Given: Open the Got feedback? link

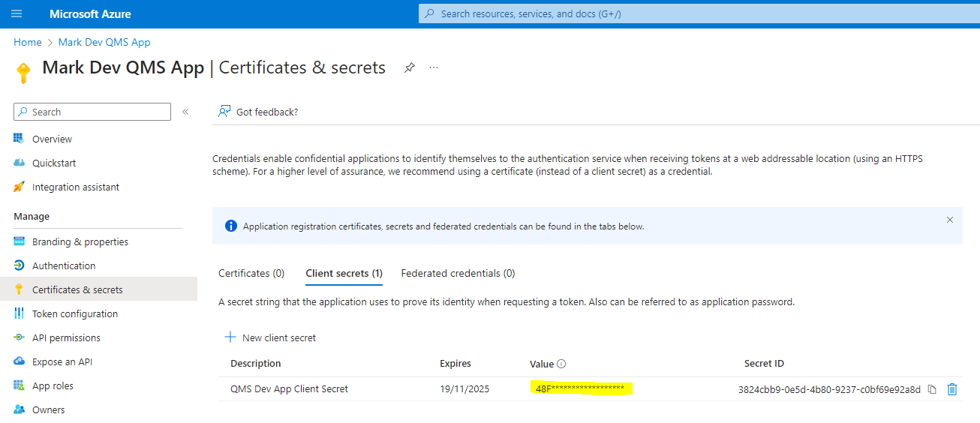Looking at the screenshot, I should (x=267, y=112).
